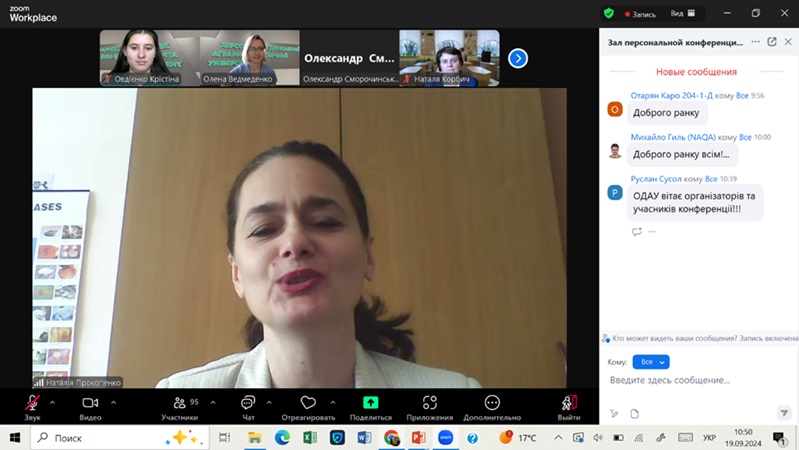Toggle the Чат chat panel
The height and width of the screenshot is (450, 799).
[248, 403]
